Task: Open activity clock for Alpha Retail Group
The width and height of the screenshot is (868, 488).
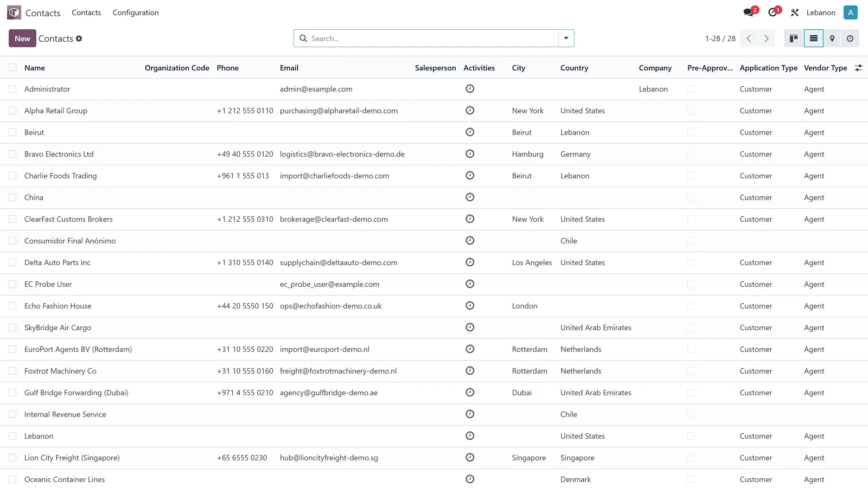Action: tap(470, 110)
